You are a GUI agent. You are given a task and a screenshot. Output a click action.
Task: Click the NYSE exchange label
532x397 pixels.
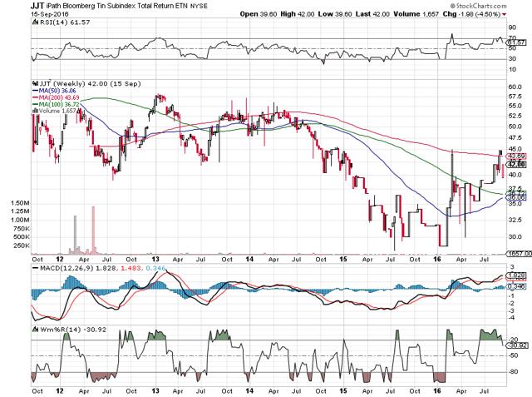pos(199,6)
